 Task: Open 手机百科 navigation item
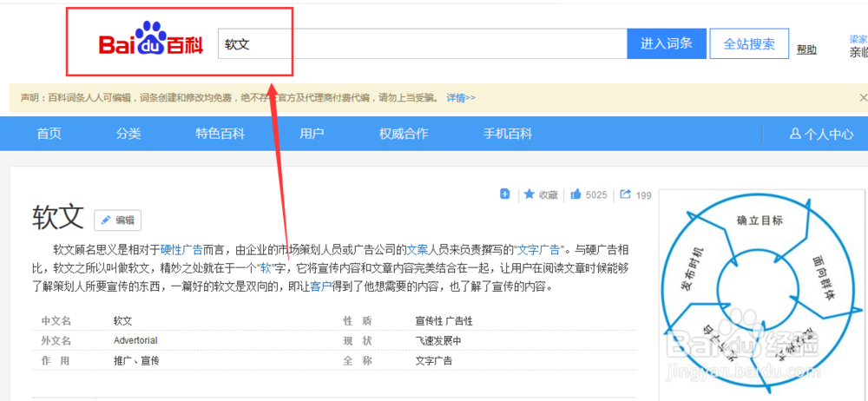pos(508,134)
